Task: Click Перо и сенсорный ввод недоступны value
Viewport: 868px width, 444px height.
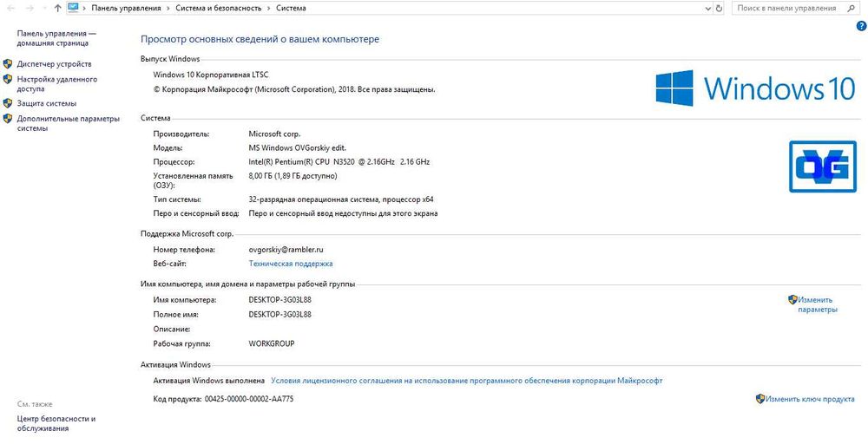Action: tap(343, 213)
